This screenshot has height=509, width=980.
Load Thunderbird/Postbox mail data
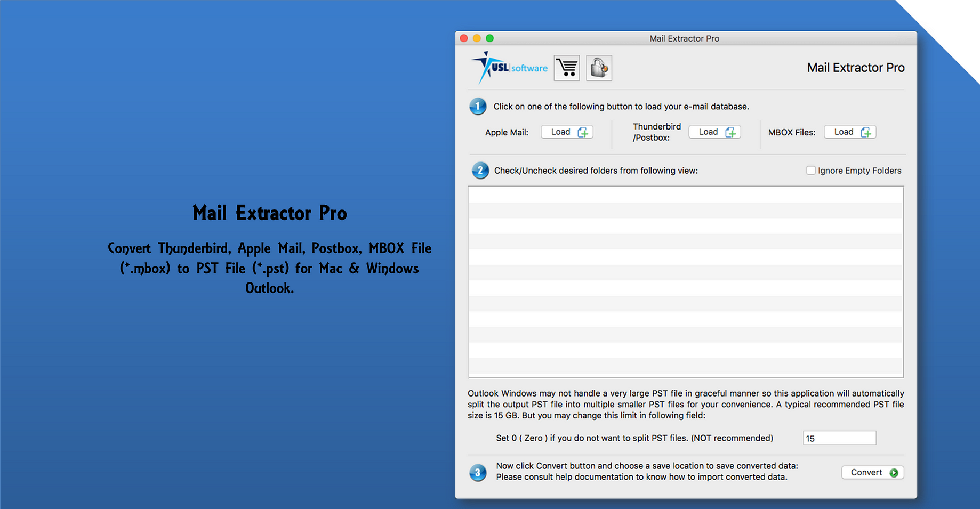(714, 132)
